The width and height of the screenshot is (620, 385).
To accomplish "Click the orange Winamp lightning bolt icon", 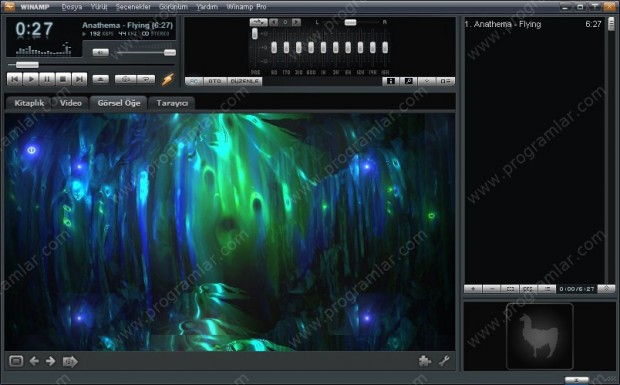I will (168, 79).
